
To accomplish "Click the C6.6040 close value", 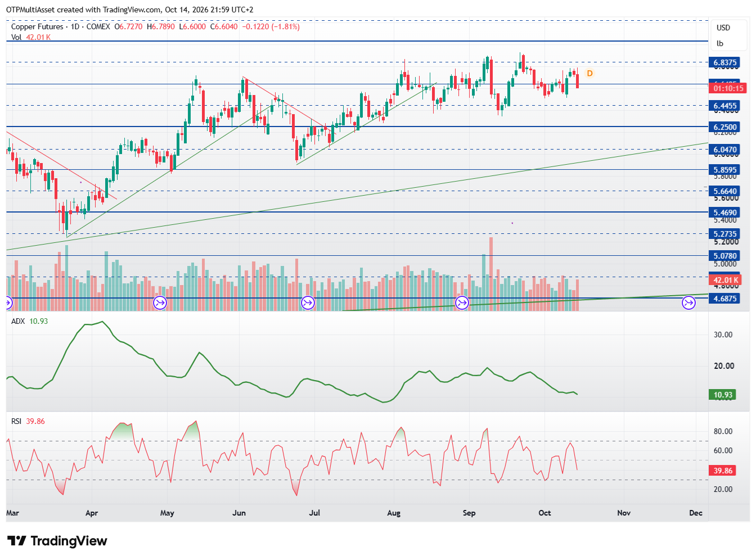I will (224, 26).
